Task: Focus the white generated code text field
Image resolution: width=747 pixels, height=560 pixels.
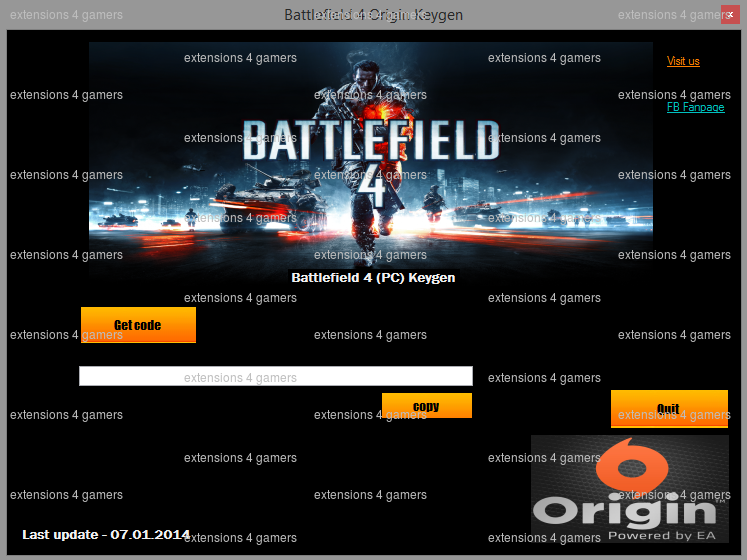Action: point(276,376)
